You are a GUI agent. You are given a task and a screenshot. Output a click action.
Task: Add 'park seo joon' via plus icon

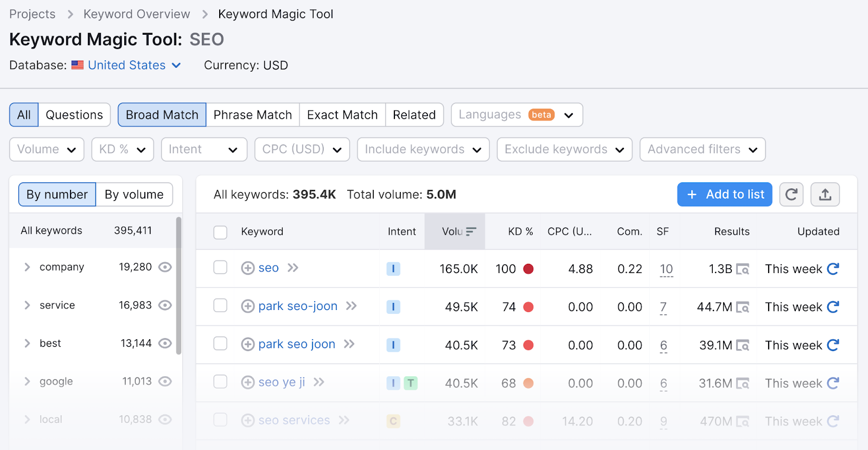pyautogui.click(x=247, y=344)
